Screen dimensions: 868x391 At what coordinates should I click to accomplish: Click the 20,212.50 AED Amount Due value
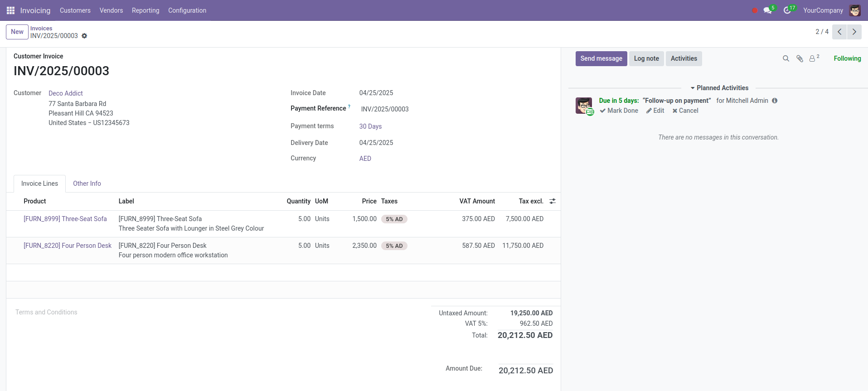click(x=526, y=371)
